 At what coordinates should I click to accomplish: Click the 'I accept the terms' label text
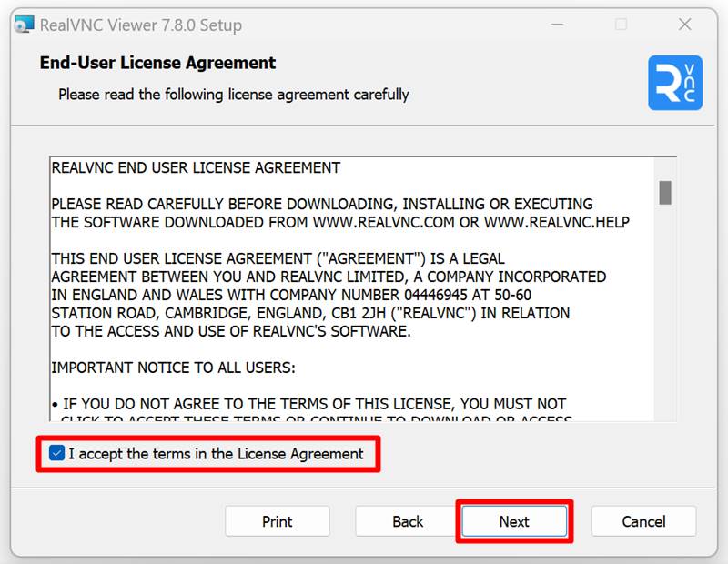pyautogui.click(x=216, y=453)
